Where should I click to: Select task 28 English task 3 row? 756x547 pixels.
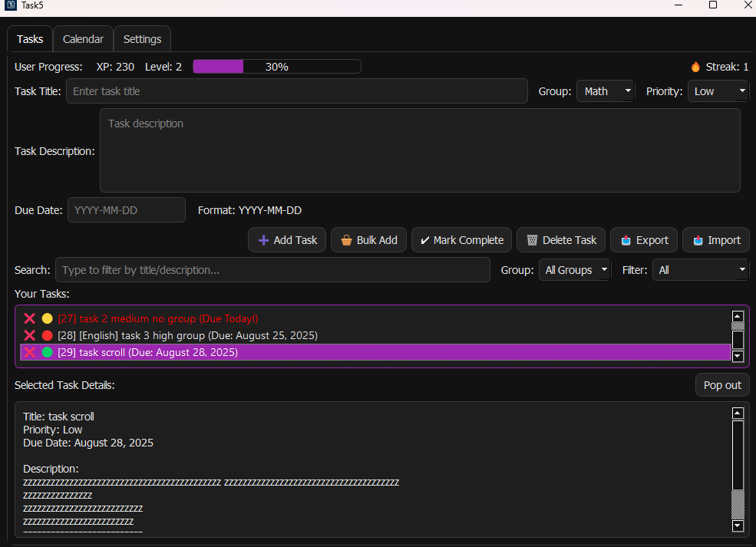coord(198,335)
